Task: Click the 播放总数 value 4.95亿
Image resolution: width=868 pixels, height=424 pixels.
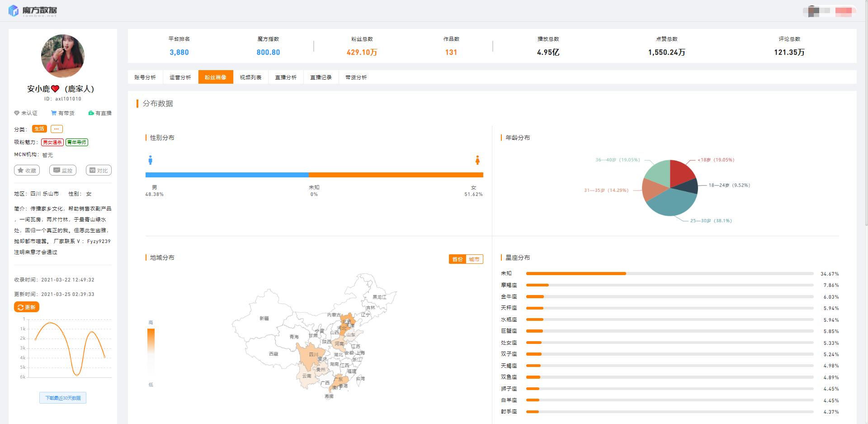Action: click(548, 52)
